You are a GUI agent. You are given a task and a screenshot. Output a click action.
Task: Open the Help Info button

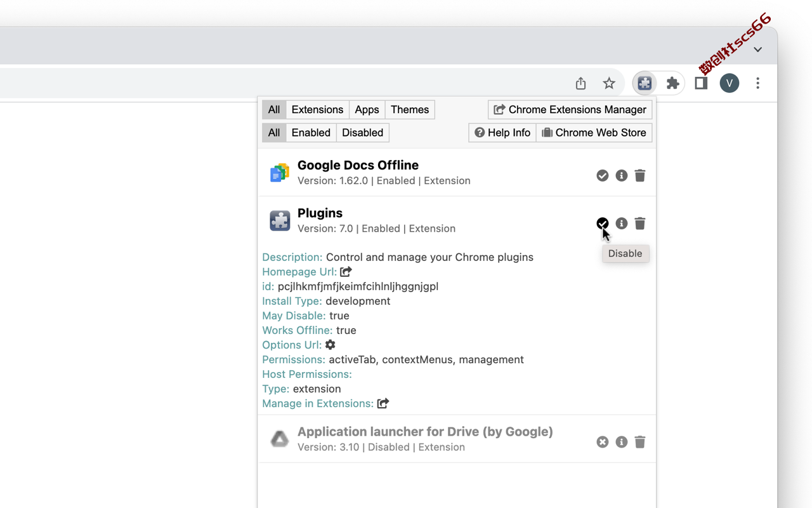502,133
